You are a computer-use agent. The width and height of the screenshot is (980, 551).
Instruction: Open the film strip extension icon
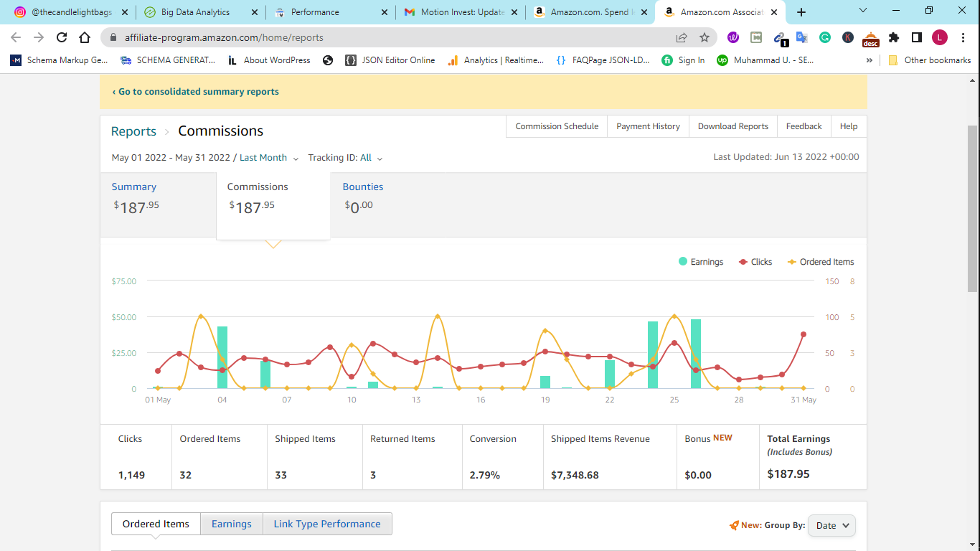[x=756, y=37]
